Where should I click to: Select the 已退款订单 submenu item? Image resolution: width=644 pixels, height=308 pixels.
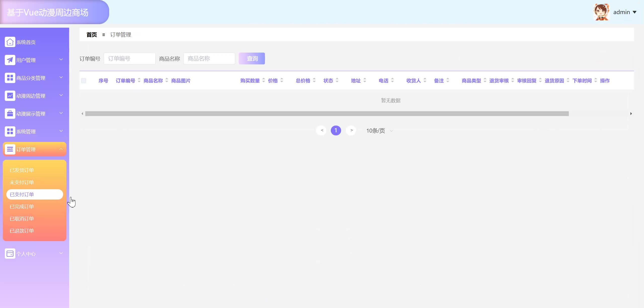[22, 231]
